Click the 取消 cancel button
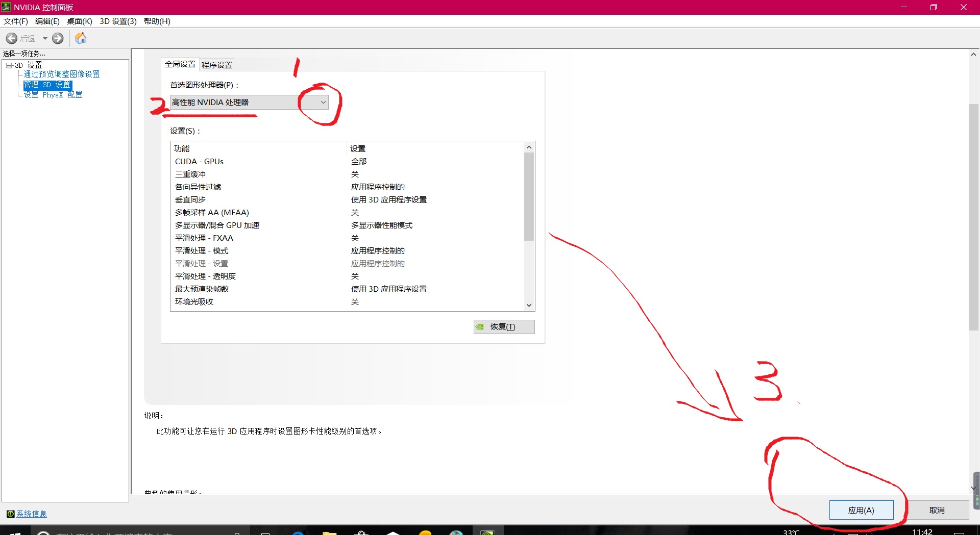 pos(937,510)
